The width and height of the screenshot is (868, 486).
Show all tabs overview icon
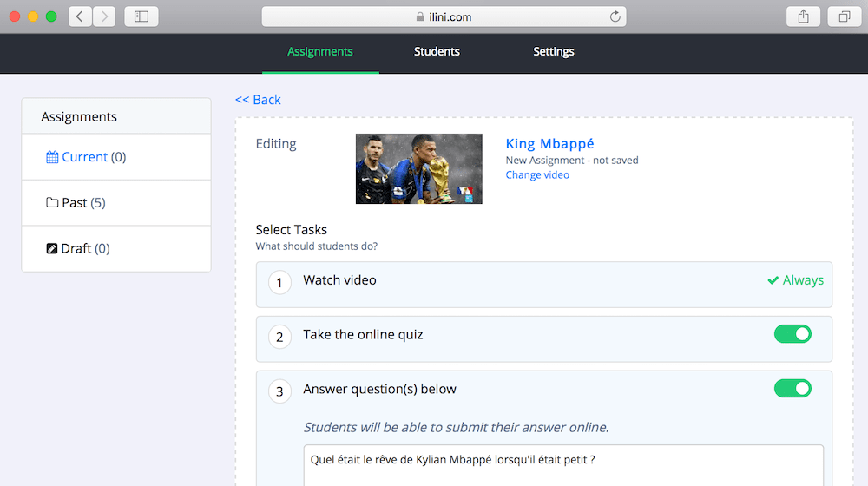coord(844,16)
